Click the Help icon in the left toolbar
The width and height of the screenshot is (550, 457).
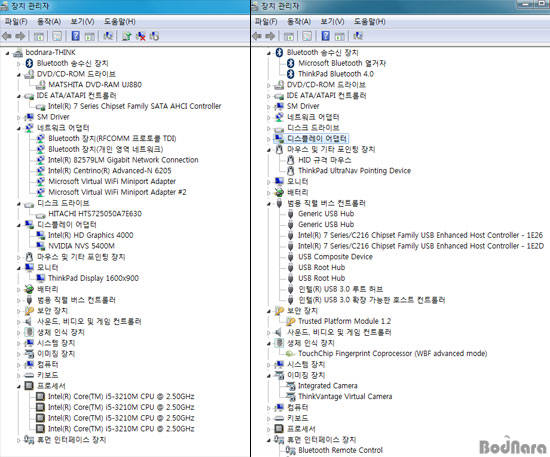pos(75,36)
